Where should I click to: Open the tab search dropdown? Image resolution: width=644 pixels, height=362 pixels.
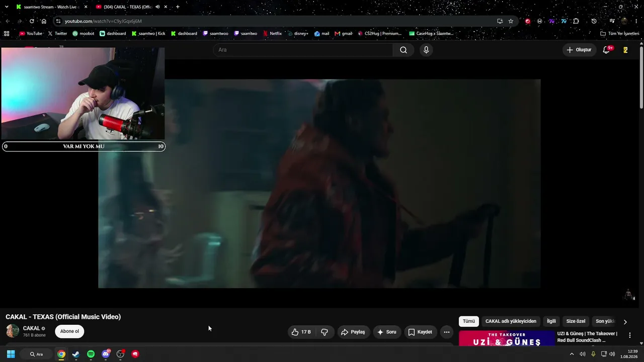pyautogui.click(x=7, y=7)
